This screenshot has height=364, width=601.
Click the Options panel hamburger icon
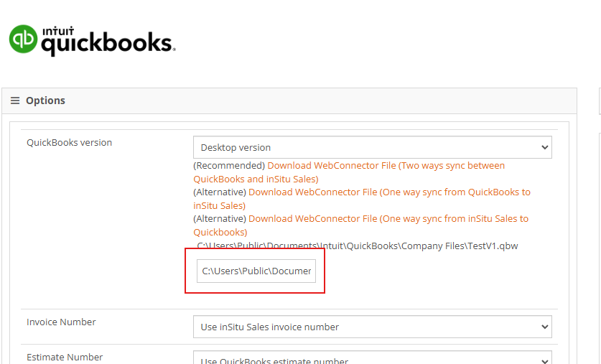coord(15,101)
